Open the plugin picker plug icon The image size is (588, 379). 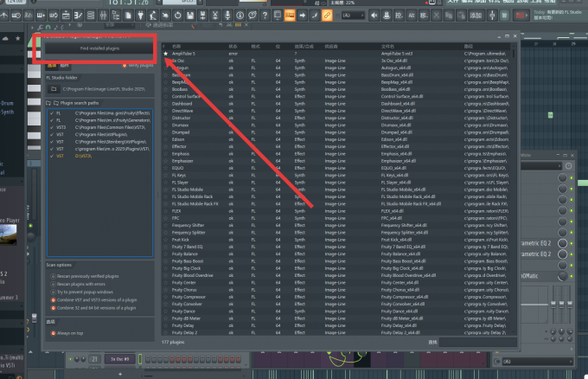[141, 16]
